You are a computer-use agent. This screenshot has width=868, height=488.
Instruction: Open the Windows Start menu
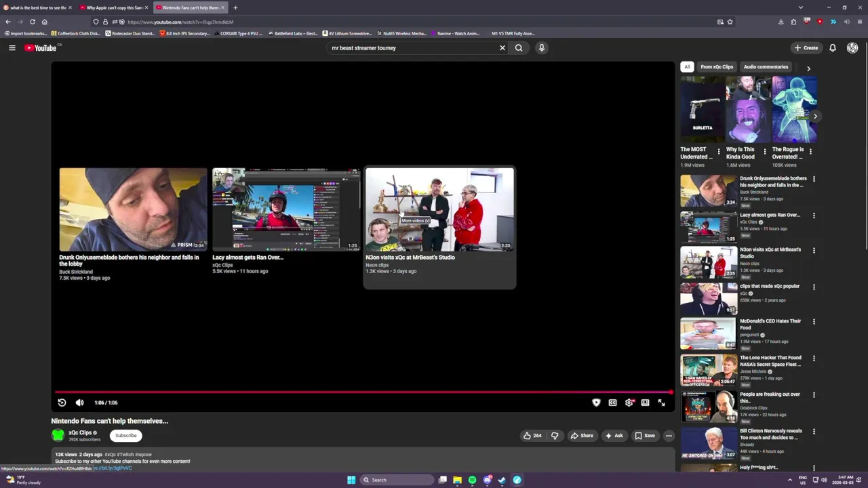[x=351, y=480]
